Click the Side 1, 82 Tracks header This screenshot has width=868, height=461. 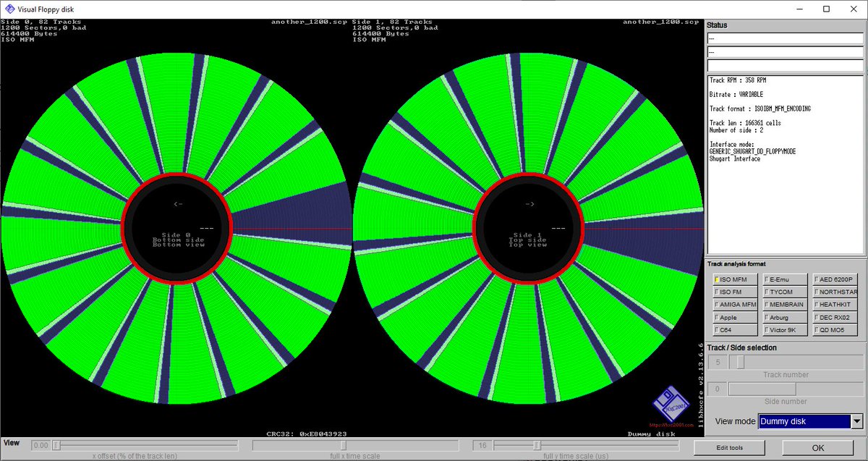[x=393, y=22]
